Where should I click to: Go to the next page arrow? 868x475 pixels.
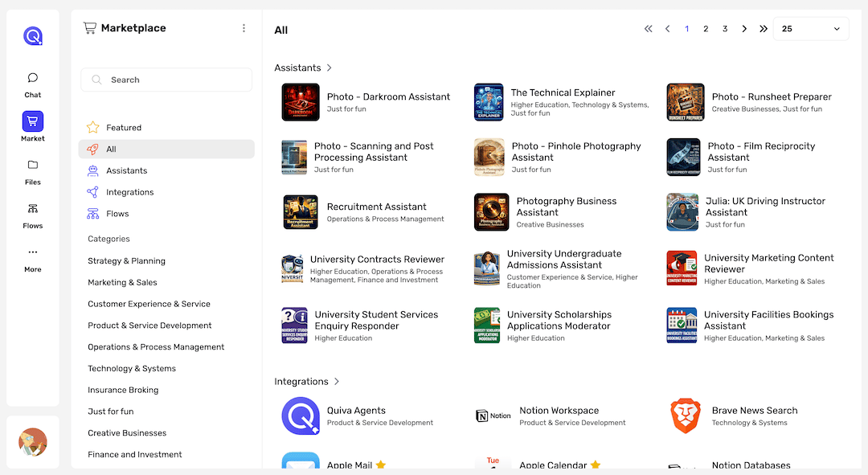point(744,29)
